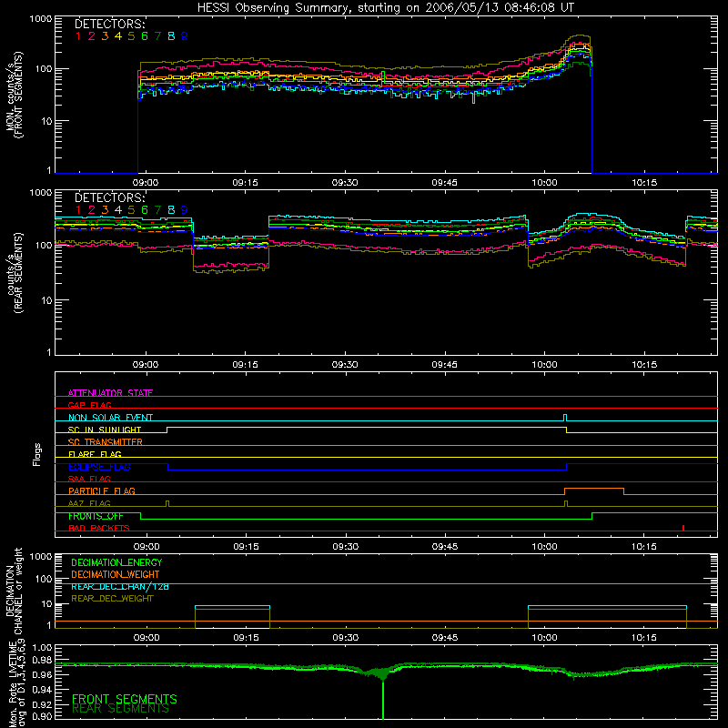The image size is (728, 728).
Task: Click the SC_IN_SUNLIGHT flag label
Action: tap(105, 430)
